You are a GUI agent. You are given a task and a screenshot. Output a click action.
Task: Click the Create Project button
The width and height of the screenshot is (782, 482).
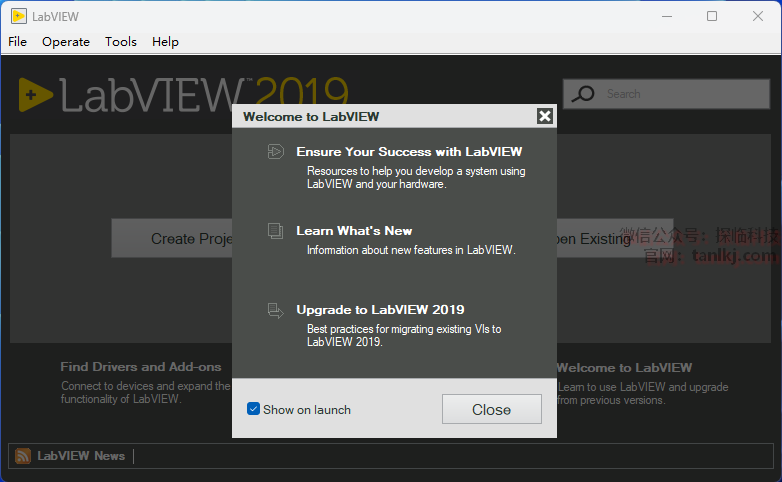coord(172,238)
